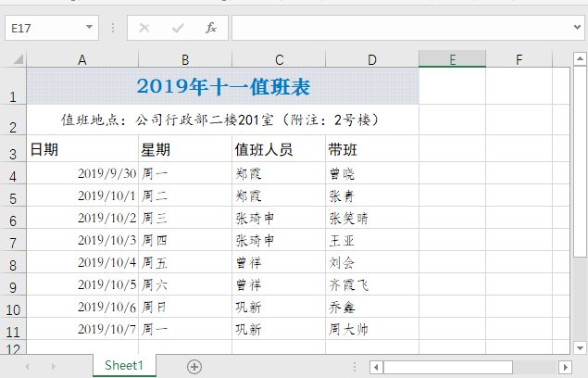Viewport: 588px width, 378px height.
Task: Select the 周四 cell
Action: click(x=185, y=240)
